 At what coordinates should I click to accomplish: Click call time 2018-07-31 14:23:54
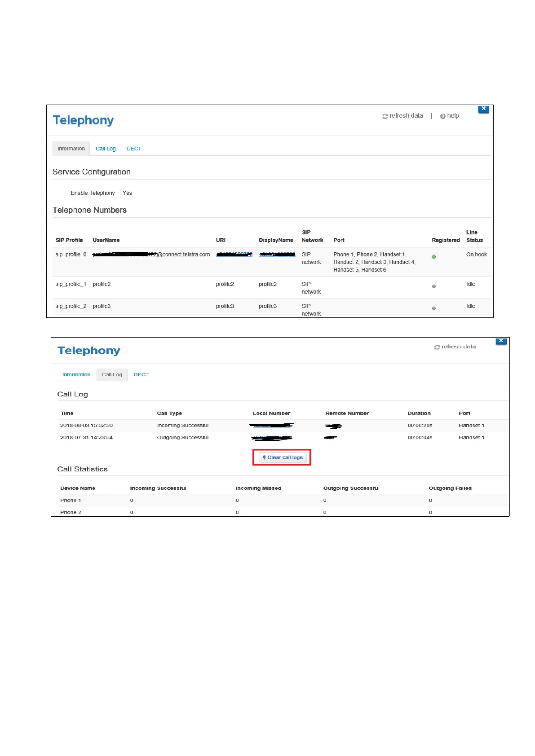pos(86,437)
